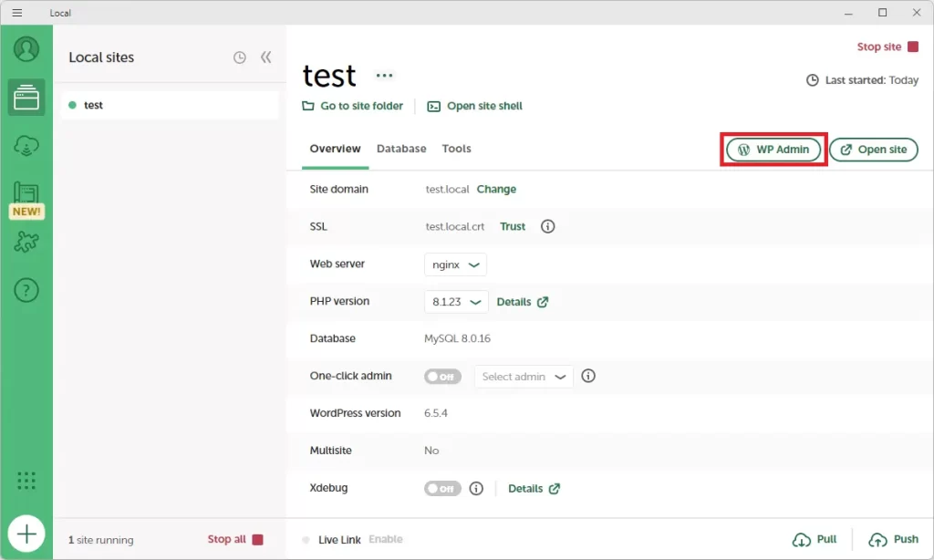Open the PHP version 8.1.23 dropdown

(x=456, y=302)
